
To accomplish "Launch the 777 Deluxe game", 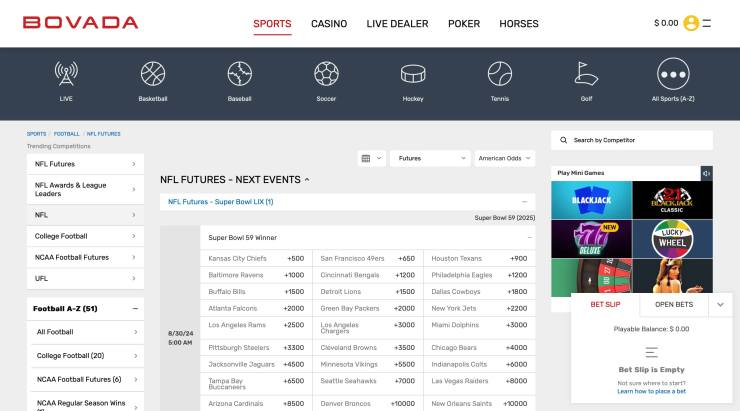I will coord(591,239).
